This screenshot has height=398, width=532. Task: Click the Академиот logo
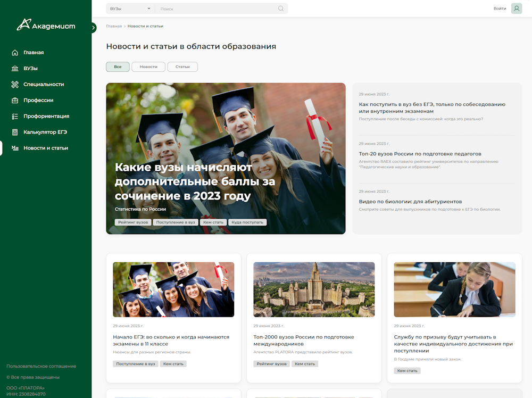pyautogui.click(x=46, y=25)
